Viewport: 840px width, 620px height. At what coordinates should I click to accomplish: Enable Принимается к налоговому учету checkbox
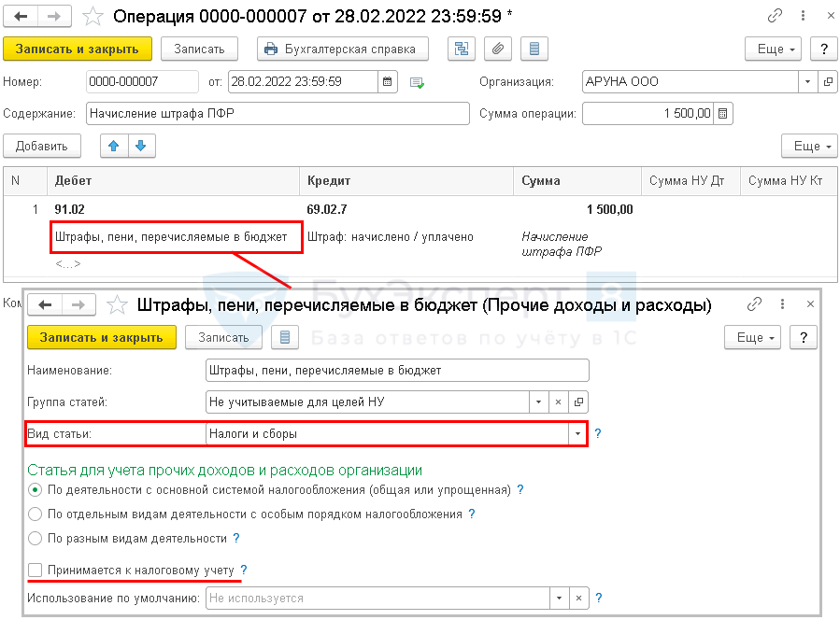click(x=36, y=570)
